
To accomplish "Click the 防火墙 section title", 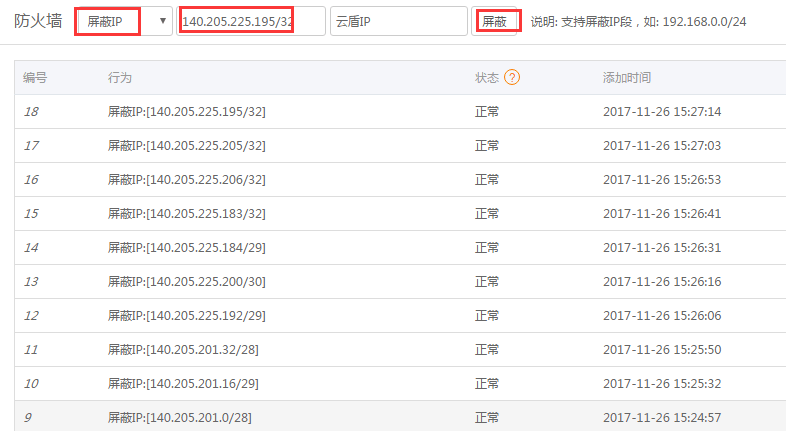I will tap(40, 21).
